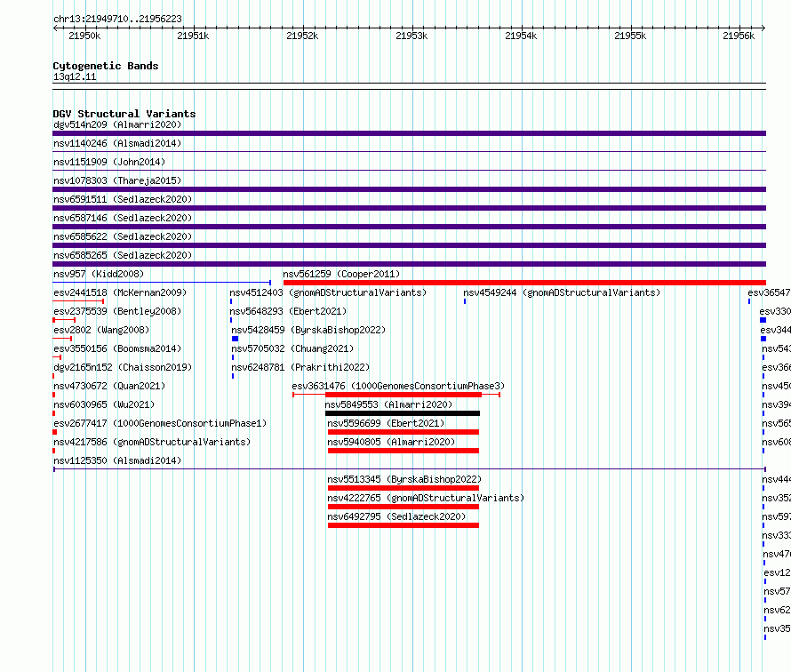Click the chr13:21949710..21956223 region label
The width and height of the screenshot is (791, 672).
[x=117, y=19]
